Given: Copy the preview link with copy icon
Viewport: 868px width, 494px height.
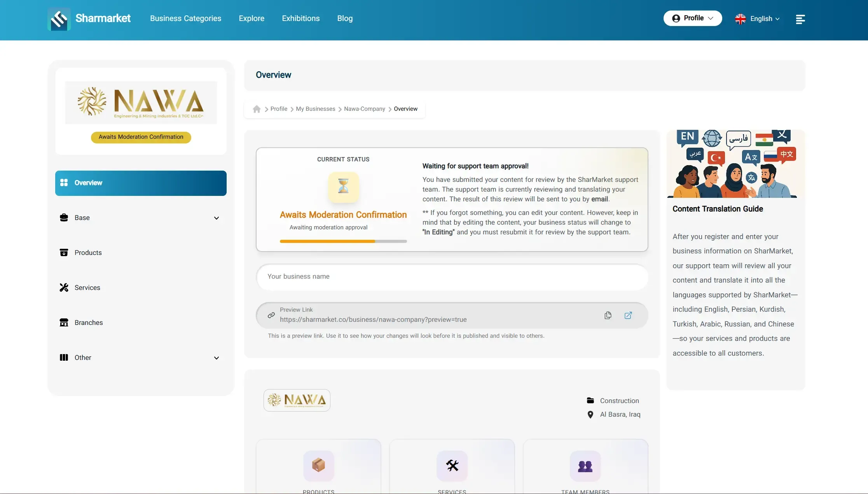Looking at the screenshot, I should click(608, 315).
